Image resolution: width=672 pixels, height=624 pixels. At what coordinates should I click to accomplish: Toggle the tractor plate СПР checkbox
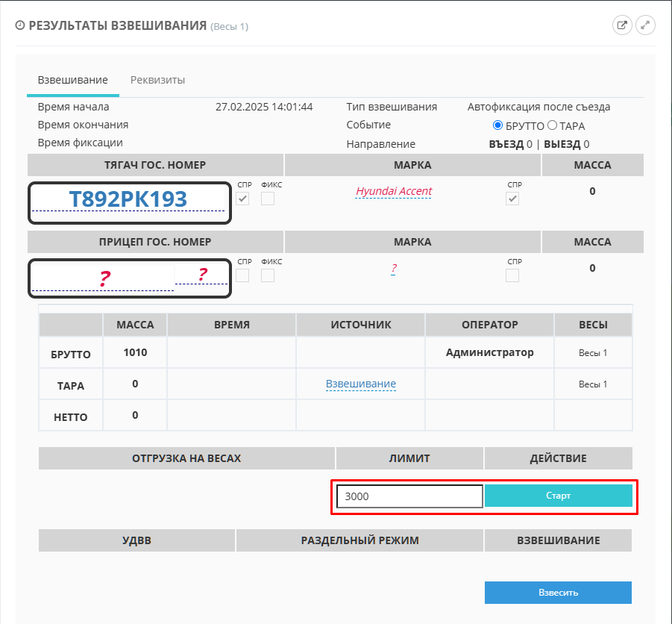(242, 199)
